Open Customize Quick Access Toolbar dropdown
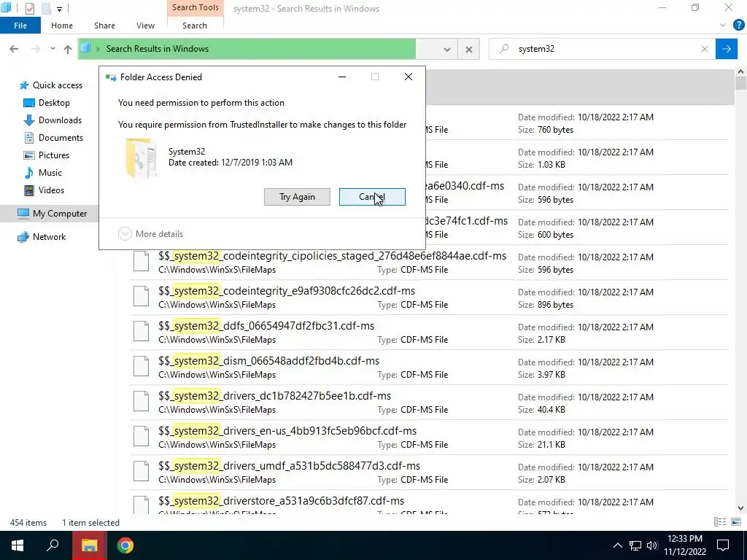The height and width of the screenshot is (560, 747). (x=59, y=9)
